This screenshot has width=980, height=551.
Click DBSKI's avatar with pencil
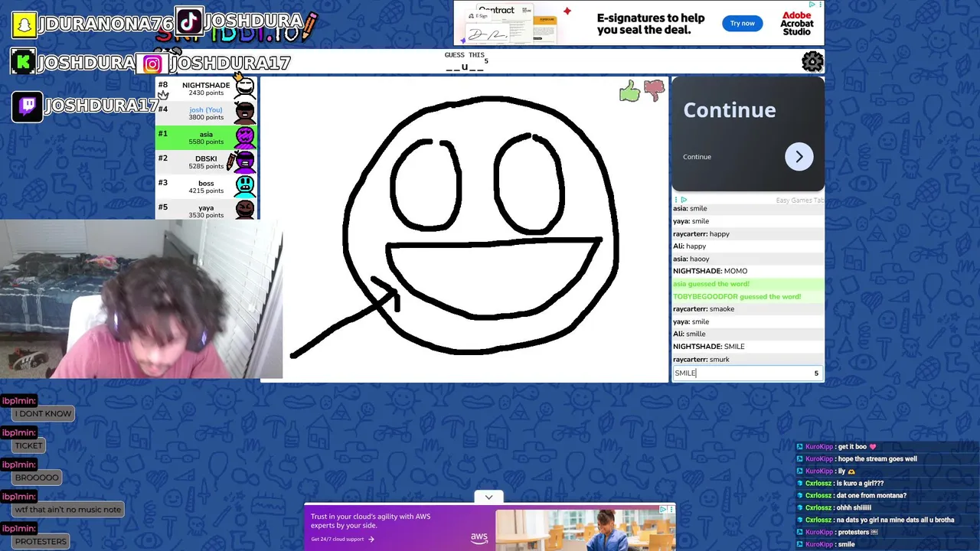[243, 161]
